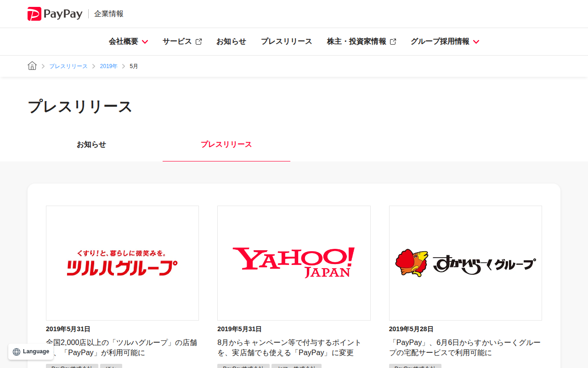The width and height of the screenshot is (588, 368).
Task: Open the すかいらーくグループ logo thumbnail
Action: (465, 263)
